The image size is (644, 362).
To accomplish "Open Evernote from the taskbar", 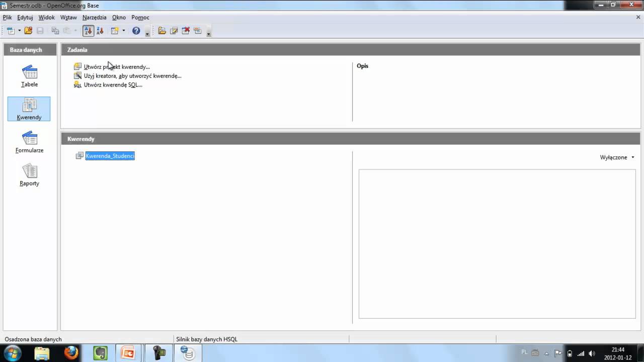I will [100, 353].
